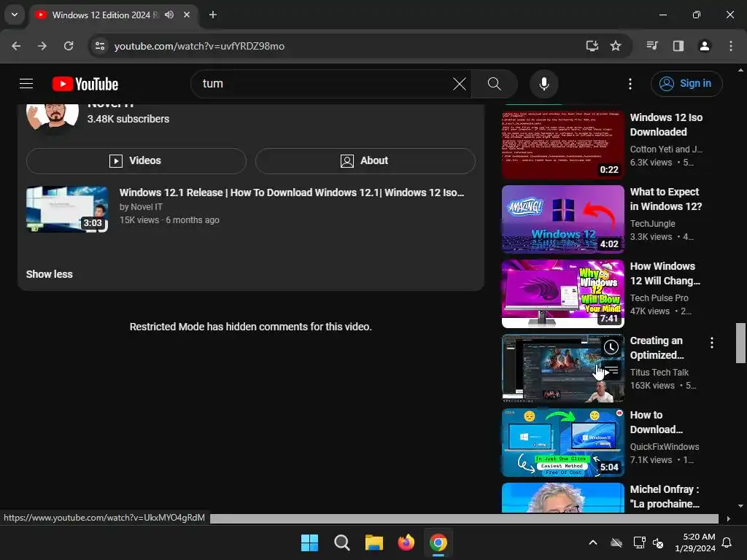Click the Chrome taskbar icon
Viewport: 747px width, 560px height.
click(x=438, y=542)
